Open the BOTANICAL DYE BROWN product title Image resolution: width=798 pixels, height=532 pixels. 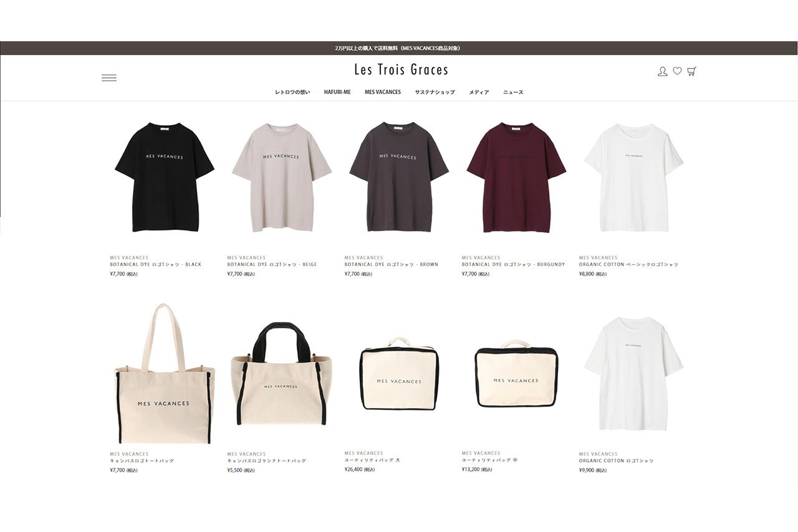tap(392, 265)
